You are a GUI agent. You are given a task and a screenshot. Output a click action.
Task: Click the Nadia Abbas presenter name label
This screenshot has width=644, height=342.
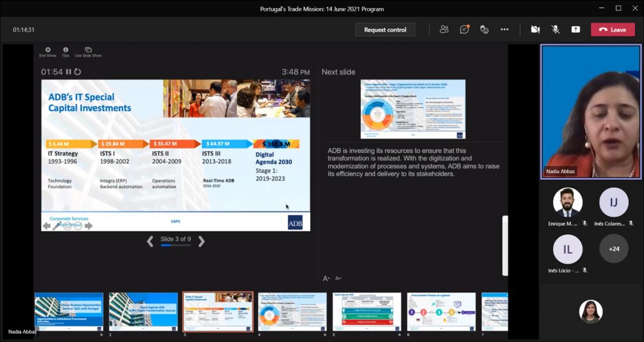coord(561,171)
